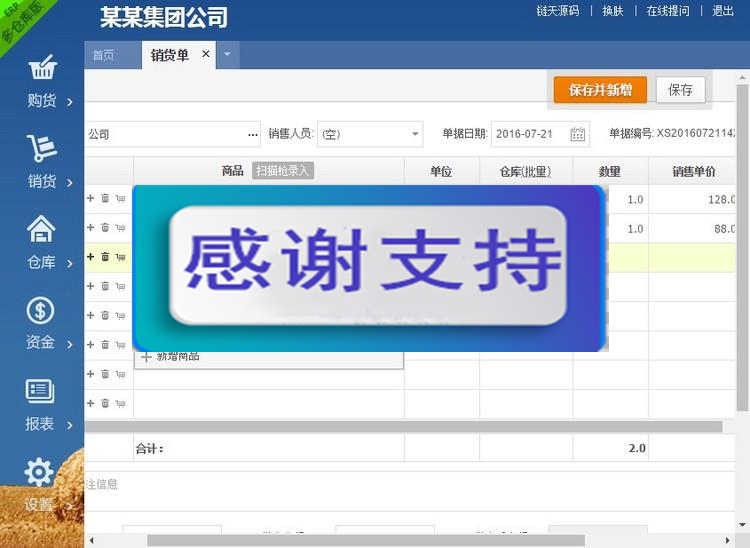Click the price cell 88.0
The image size is (750, 548).
692,229
